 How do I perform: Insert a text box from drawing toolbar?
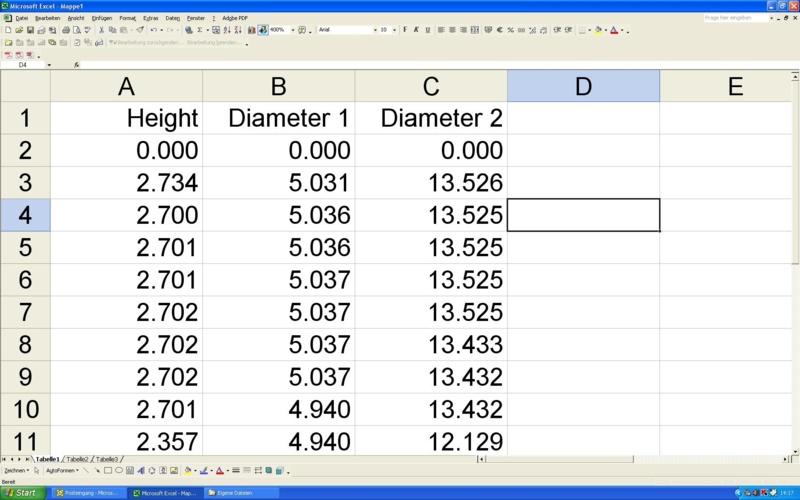pos(130,470)
